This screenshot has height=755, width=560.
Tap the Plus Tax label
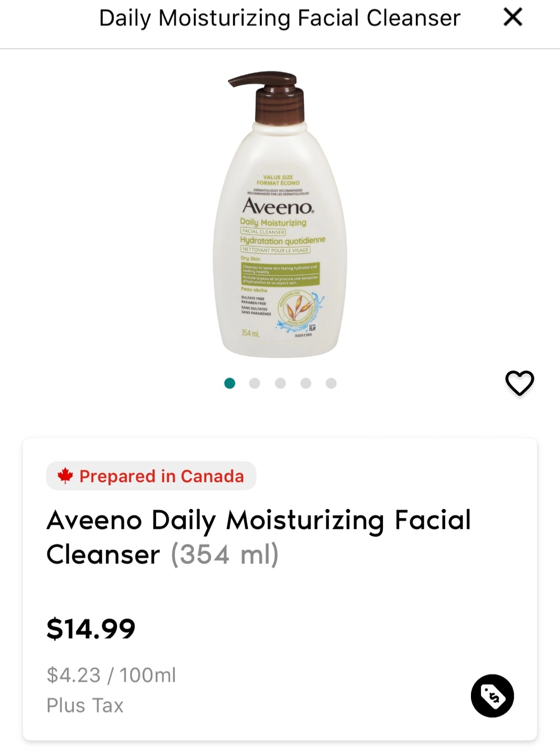tap(85, 705)
